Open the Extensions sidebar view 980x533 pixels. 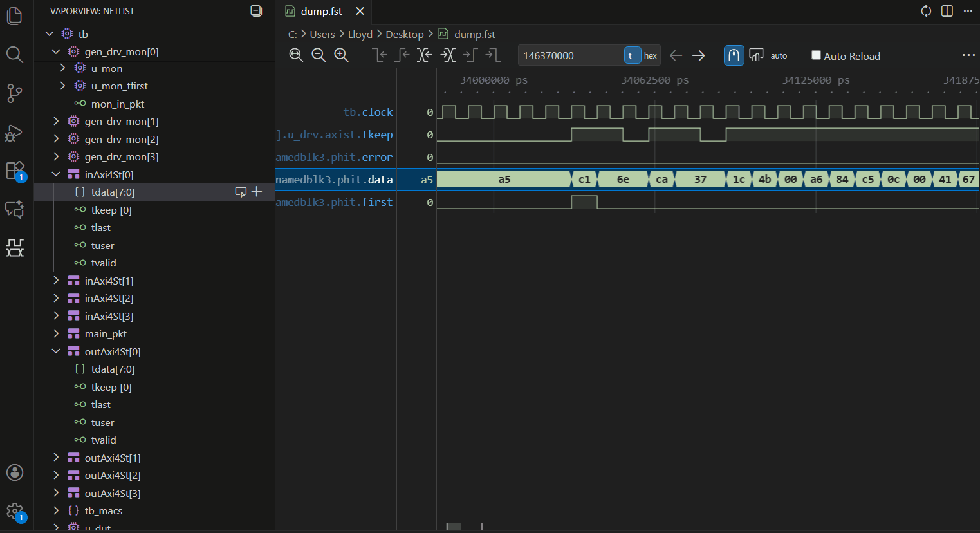tap(14, 171)
